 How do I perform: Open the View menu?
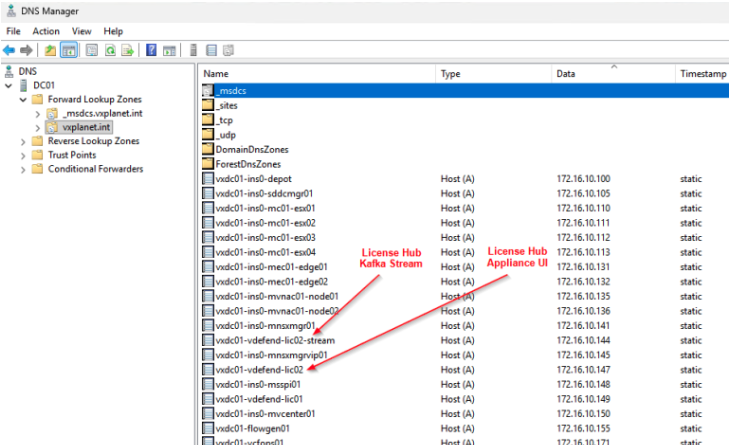click(81, 31)
